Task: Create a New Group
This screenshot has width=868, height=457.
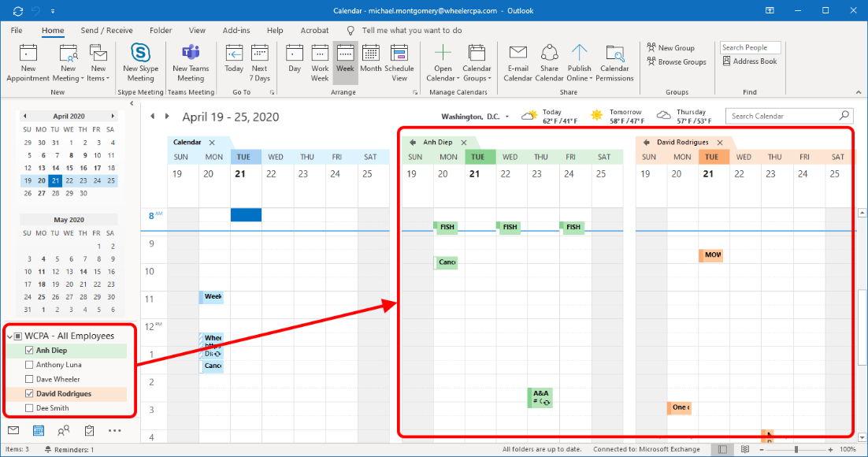Action: coord(670,47)
